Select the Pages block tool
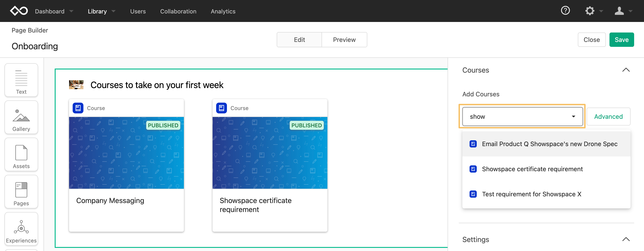 click(21, 192)
